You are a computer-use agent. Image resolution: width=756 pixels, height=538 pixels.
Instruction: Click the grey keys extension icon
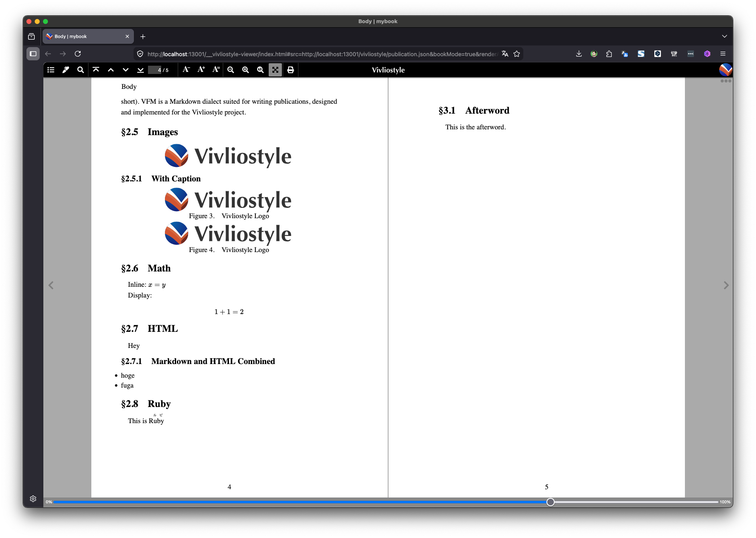(674, 54)
